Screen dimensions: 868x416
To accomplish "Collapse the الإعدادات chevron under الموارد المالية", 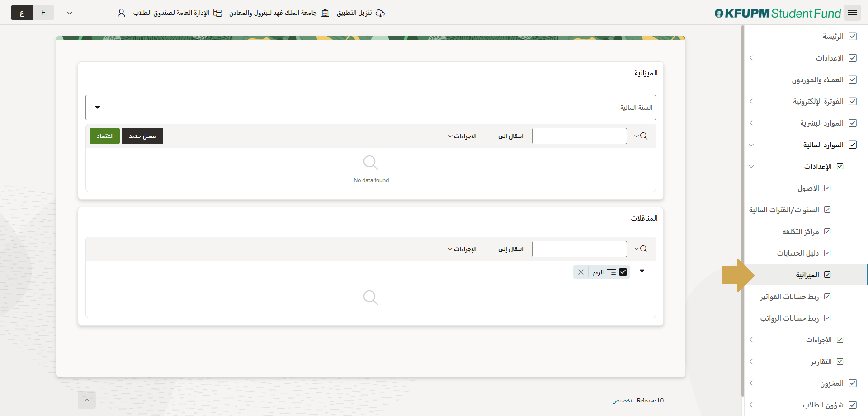I will click(x=751, y=166).
